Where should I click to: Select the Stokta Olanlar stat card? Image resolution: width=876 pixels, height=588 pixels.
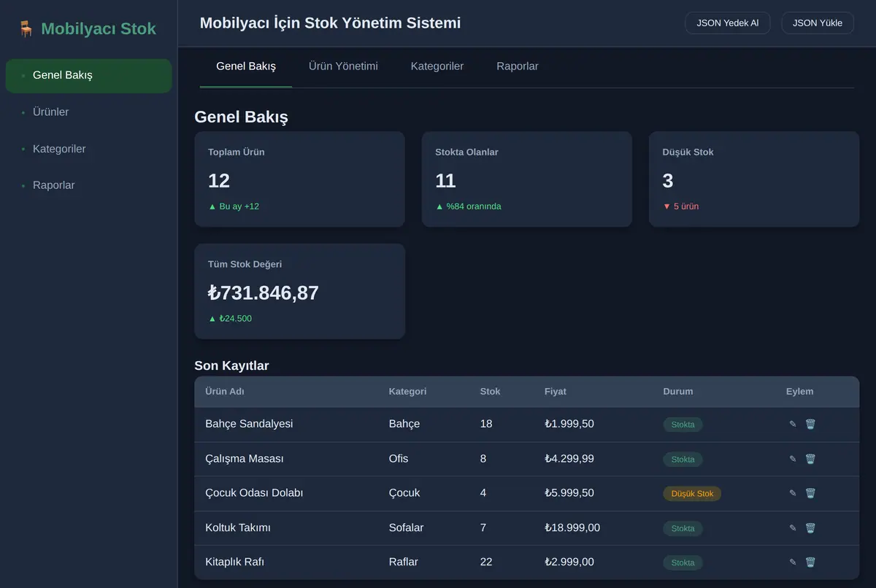click(x=527, y=179)
